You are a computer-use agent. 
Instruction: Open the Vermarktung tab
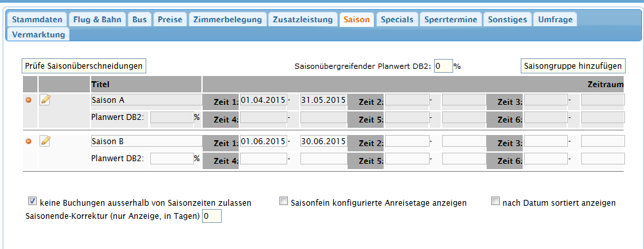pos(39,35)
